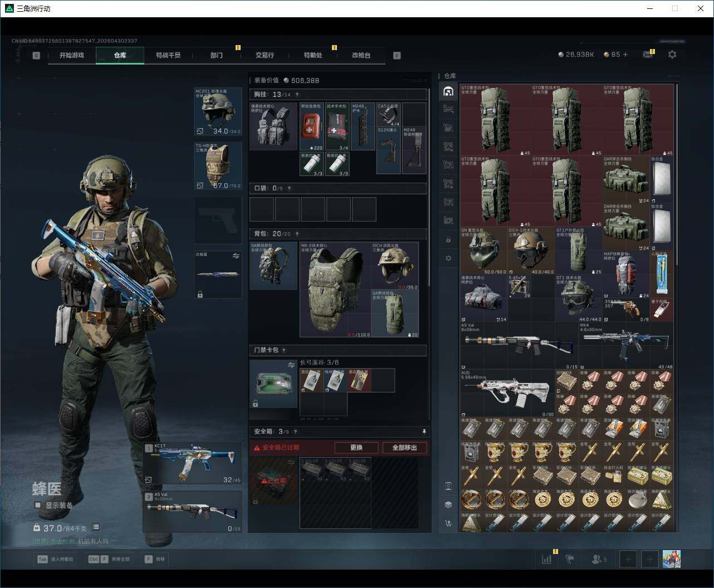
Task: Select the expired safe box slot marked 已过期
Action: 273,482
